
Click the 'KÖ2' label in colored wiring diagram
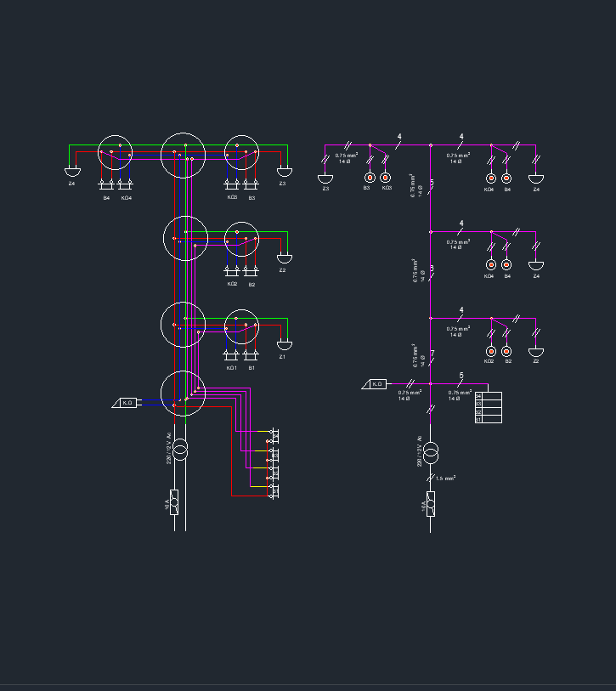point(232,284)
